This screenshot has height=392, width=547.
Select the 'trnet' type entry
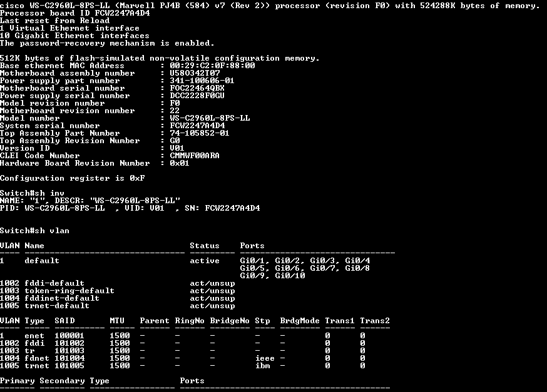(37, 366)
